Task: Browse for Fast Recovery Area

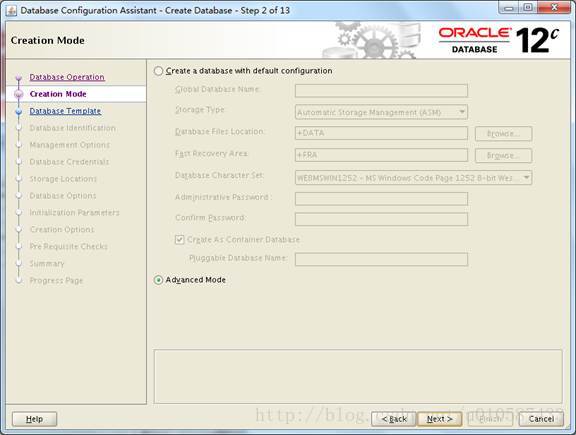Action: [503, 155]
